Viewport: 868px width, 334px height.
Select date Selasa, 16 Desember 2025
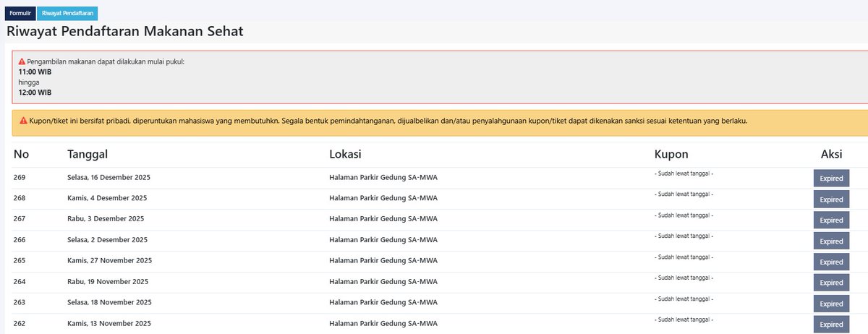coord(109,177)
